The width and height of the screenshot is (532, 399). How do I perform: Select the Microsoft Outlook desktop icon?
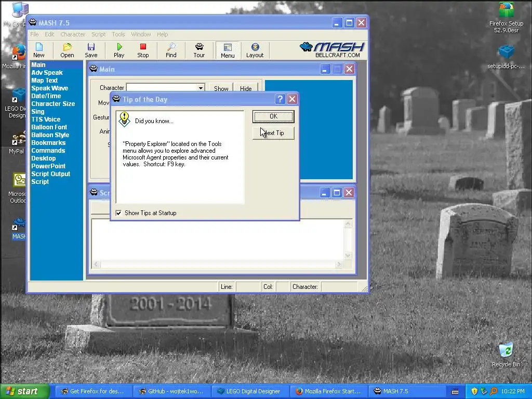pos(18,189)
